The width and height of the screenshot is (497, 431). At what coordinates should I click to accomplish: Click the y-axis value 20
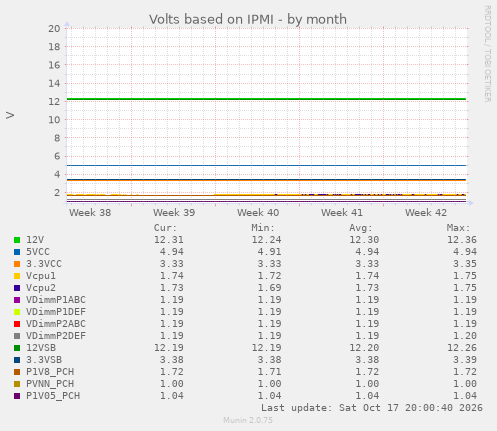[54, 29]
